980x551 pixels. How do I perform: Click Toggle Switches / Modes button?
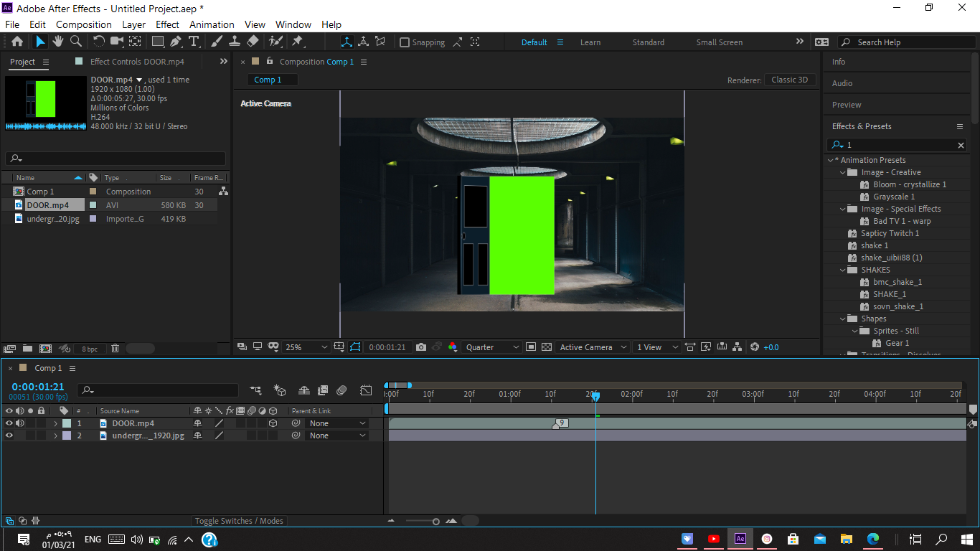(239, 521)
